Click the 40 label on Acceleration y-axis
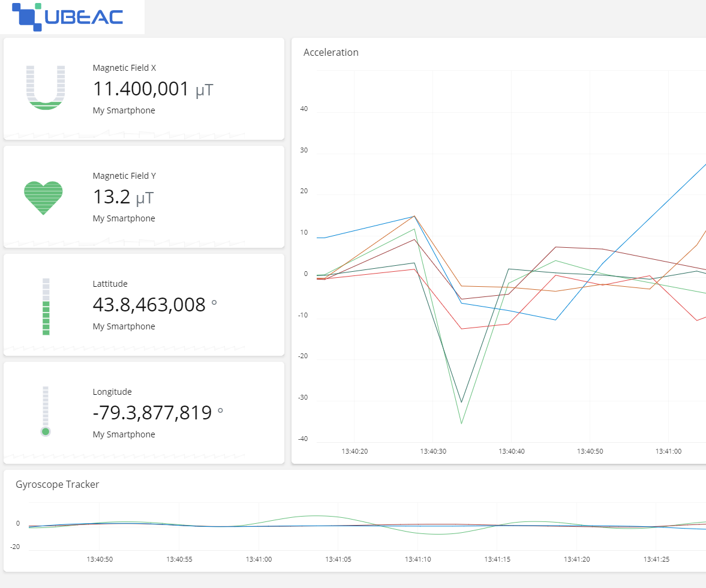This screenshot has width=706, height=588. click(x=304, y=109)
